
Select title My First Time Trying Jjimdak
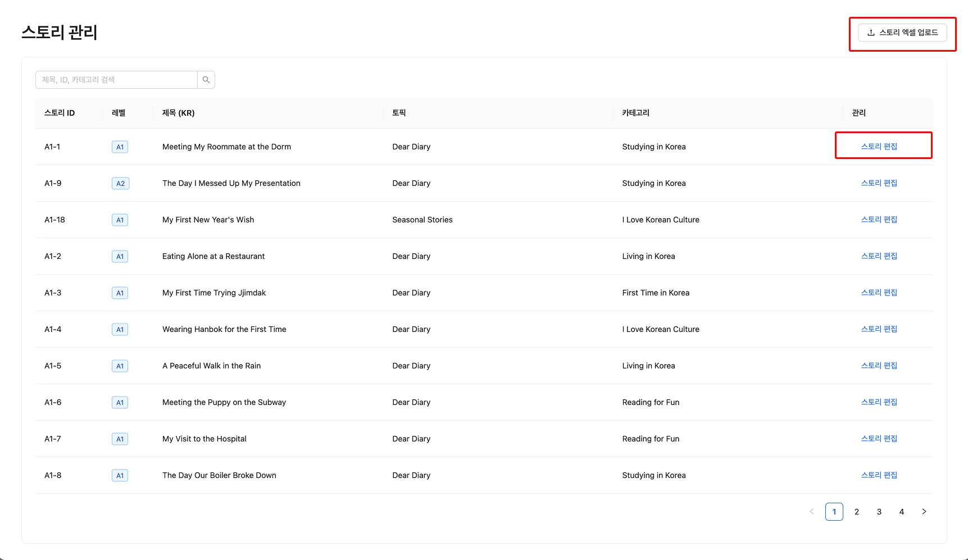(214, 293)
